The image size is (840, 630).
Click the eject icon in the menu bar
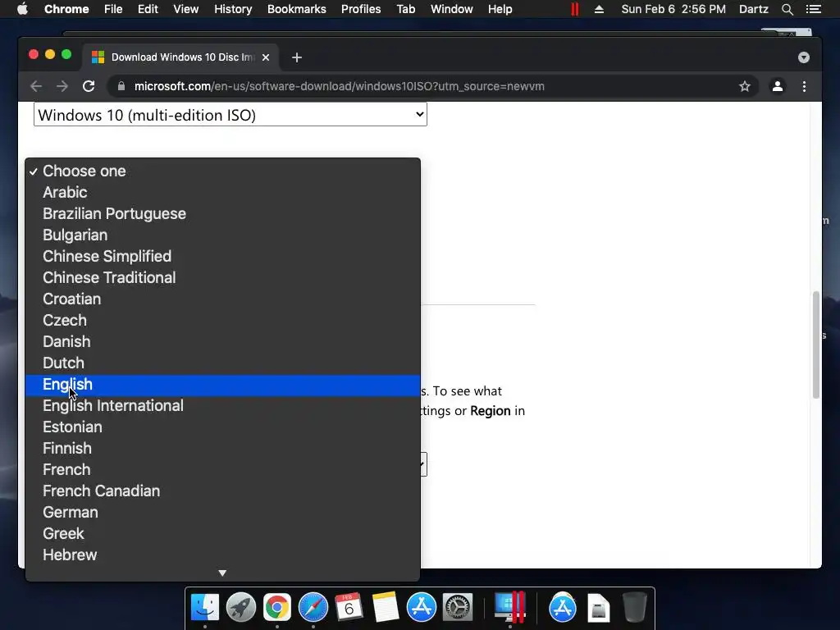click(599, 9)
